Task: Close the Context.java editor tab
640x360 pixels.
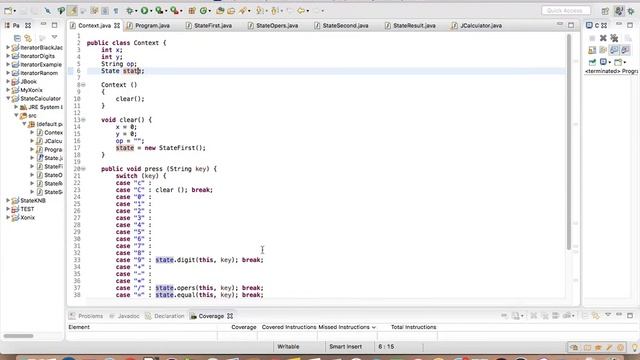Action: coord(117,25)
